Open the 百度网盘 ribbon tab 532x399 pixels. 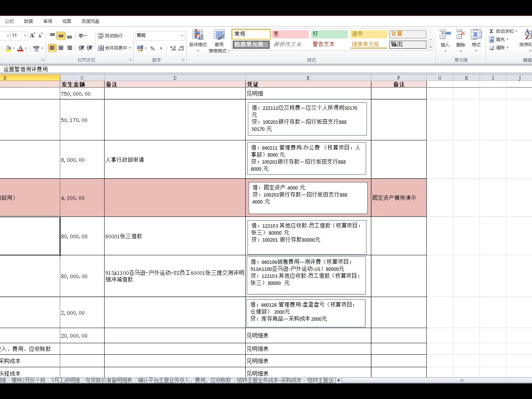[x=91, y=21]
